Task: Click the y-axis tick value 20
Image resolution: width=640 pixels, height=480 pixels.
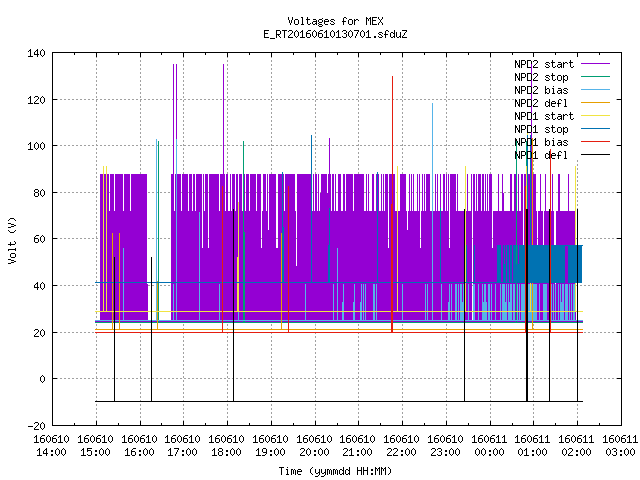Action: (40, 333)
